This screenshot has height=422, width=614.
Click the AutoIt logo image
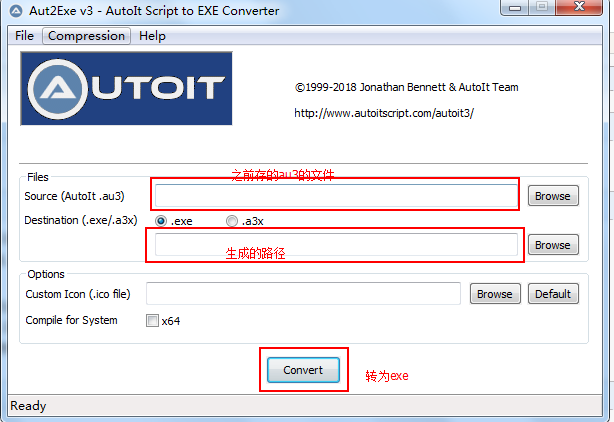tap(126, 88)
